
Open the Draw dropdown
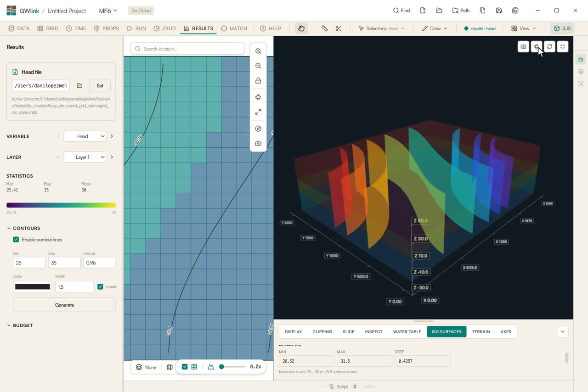pyautogui.click(x=435, y=28)
